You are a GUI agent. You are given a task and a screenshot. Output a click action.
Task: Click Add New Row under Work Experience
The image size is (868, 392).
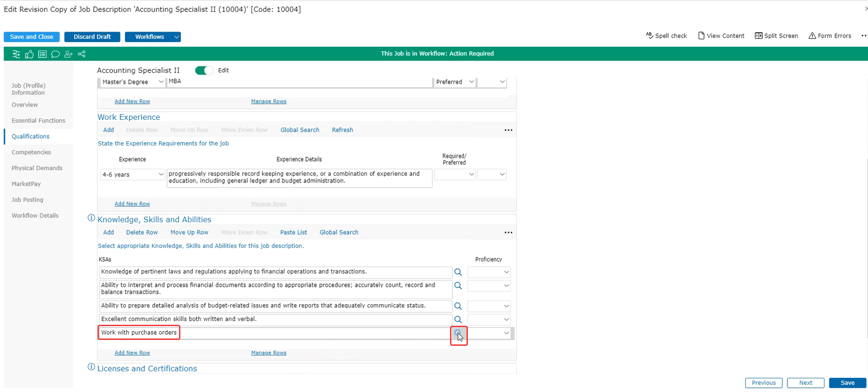pyautogui.click(x=132, y=204)
